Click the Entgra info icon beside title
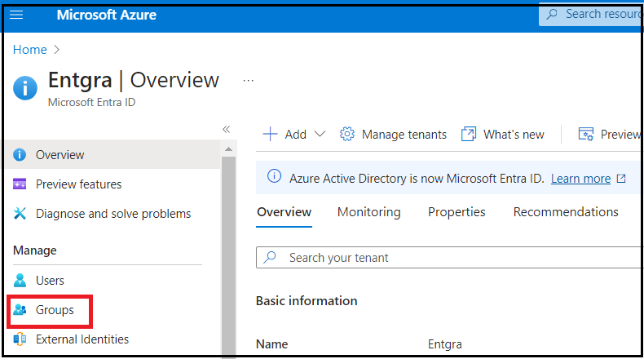644x359 pixels. (25, 88)
